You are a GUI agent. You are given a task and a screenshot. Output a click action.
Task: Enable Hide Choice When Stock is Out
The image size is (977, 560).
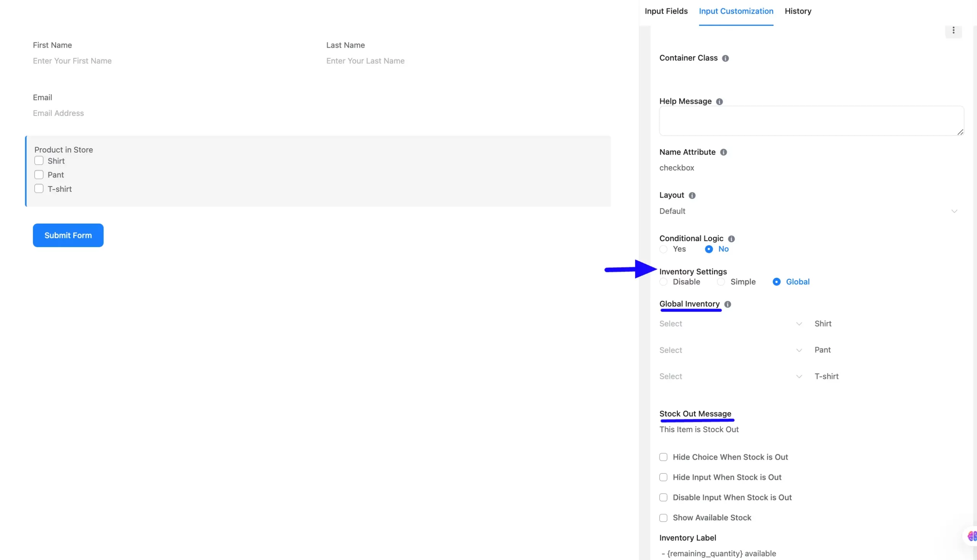(x=663, y=457)
